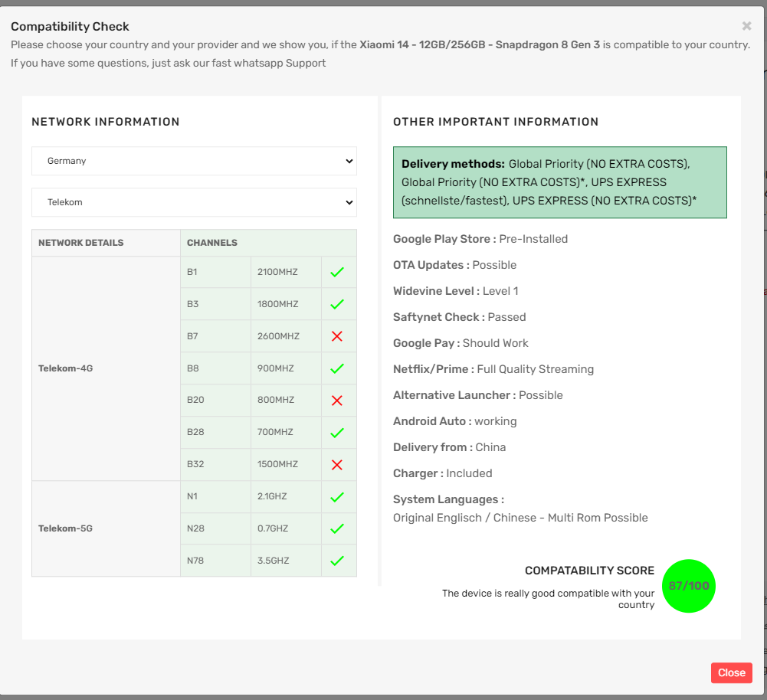Image resolution: width=767 pixels, height=700 pixels.
Task: Open the Telekom provider dropdown
Action: point(194,202)
